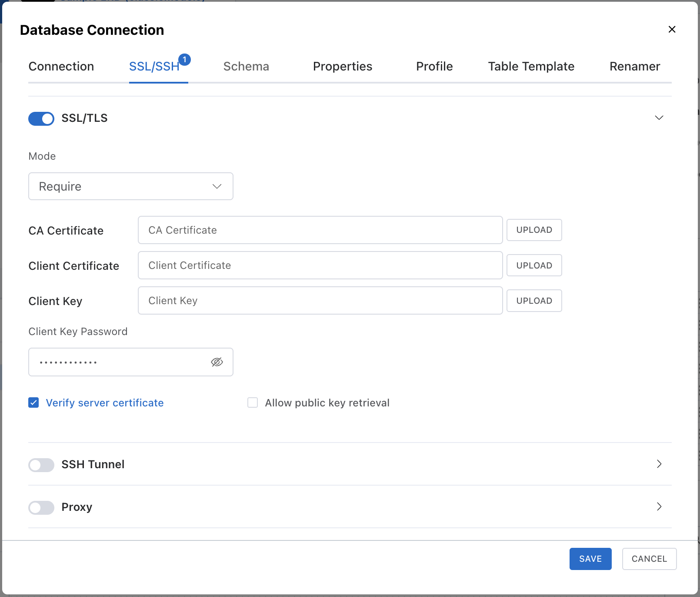This screenshot has height=597, width=700.
Task: Open the Renamer tab
Action: (x=635, y=66)
